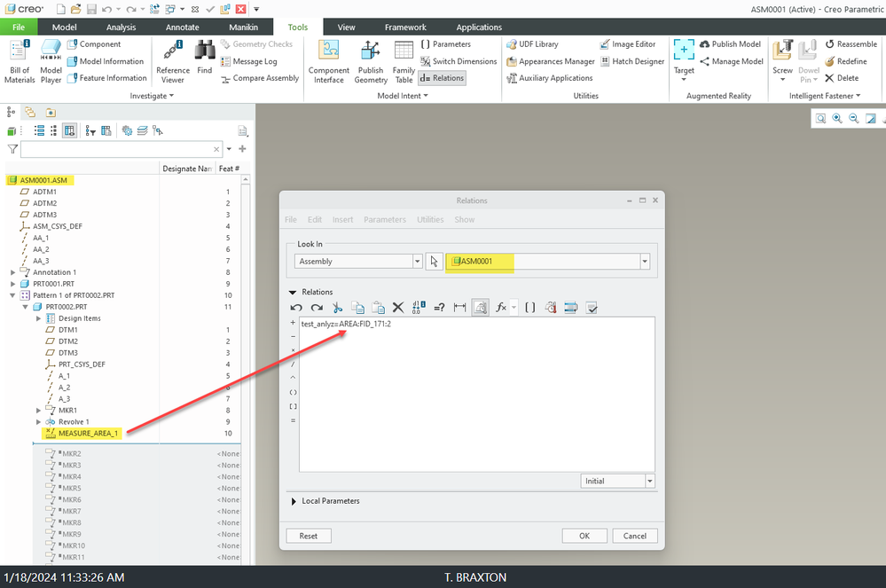This screenshot has height=588, width=886.
Task: Open Hatch Designer utility
Action: coord(632,61)
